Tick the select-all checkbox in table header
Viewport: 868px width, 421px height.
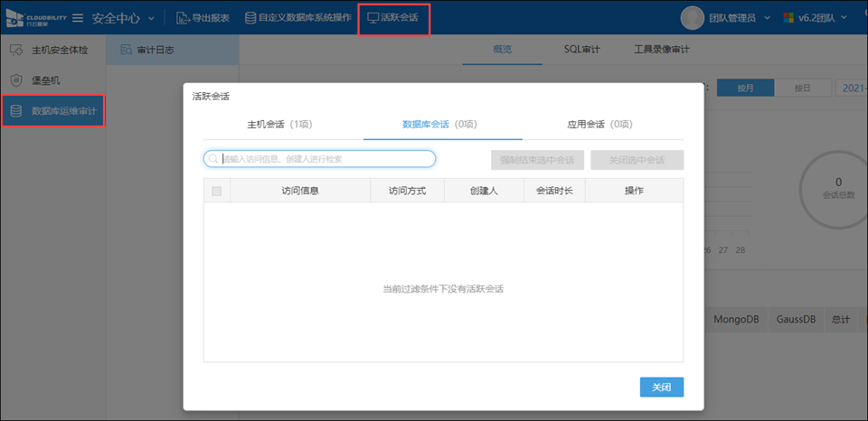pos(216,191)
